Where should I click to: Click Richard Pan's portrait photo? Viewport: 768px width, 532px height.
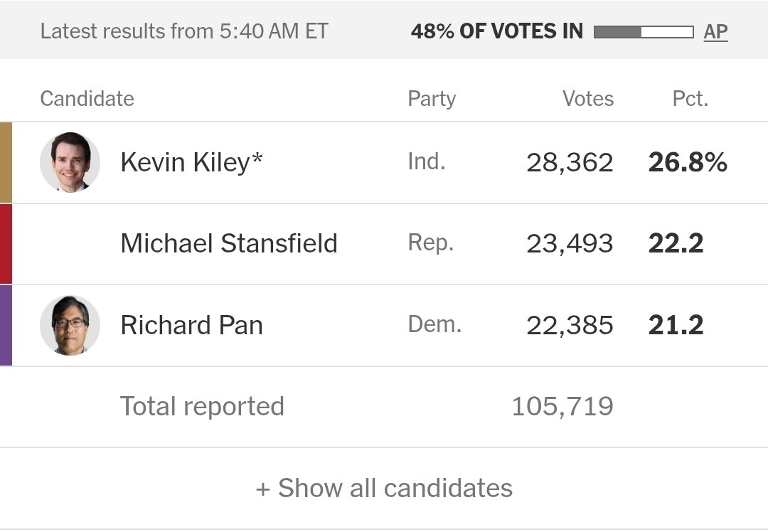tap(70, 325)
